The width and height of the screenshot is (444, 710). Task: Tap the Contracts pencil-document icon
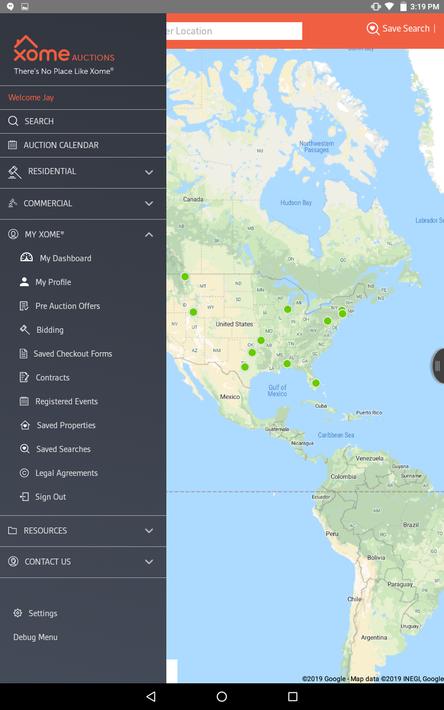coord(24,377)
